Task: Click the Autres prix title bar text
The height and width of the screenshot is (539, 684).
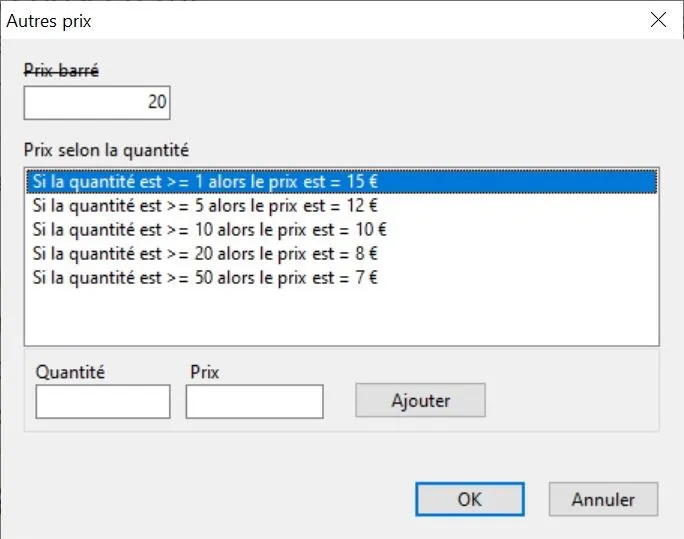Action: coord(48,20)
